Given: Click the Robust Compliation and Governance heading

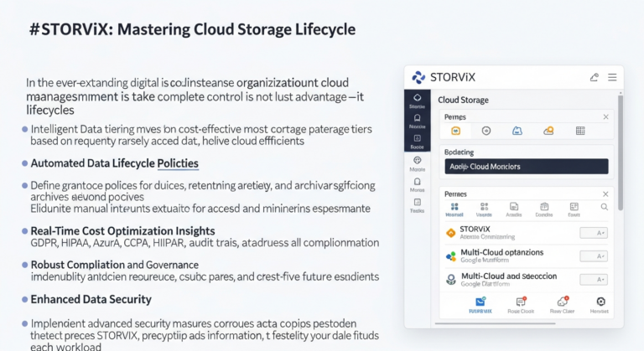Looking at the screenshot, I should [x=115, y=265].
